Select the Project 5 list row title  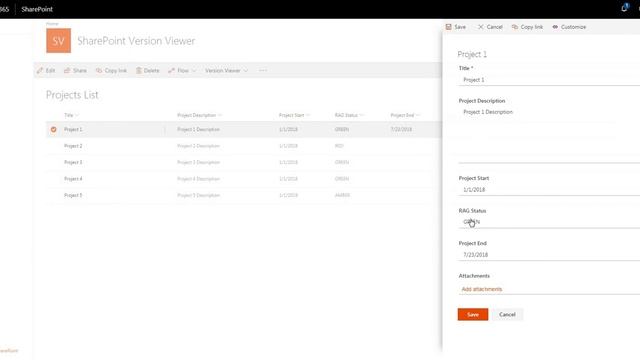pos(73,195)
